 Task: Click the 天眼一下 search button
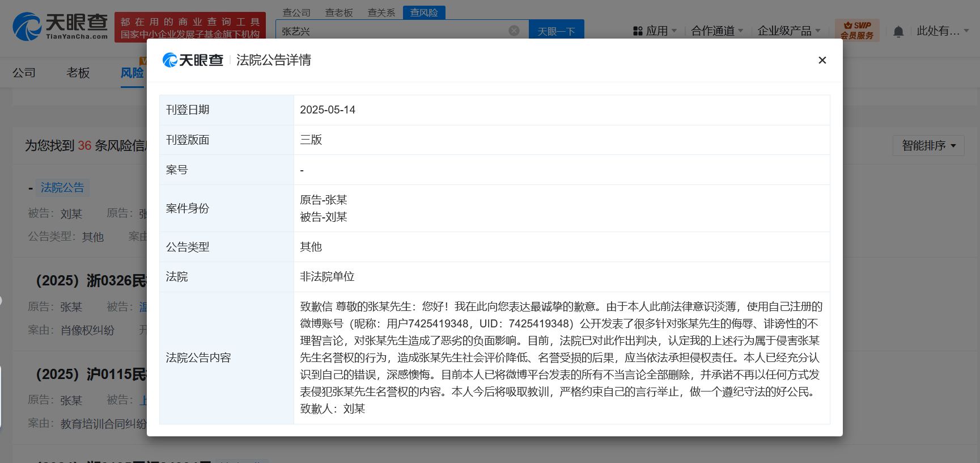pos(556,31)
